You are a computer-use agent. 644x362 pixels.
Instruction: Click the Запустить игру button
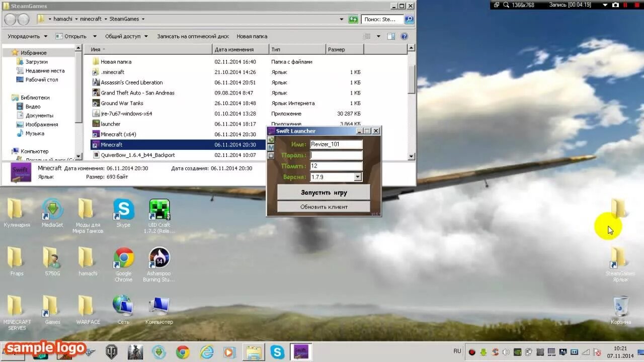tap(324, 193)
